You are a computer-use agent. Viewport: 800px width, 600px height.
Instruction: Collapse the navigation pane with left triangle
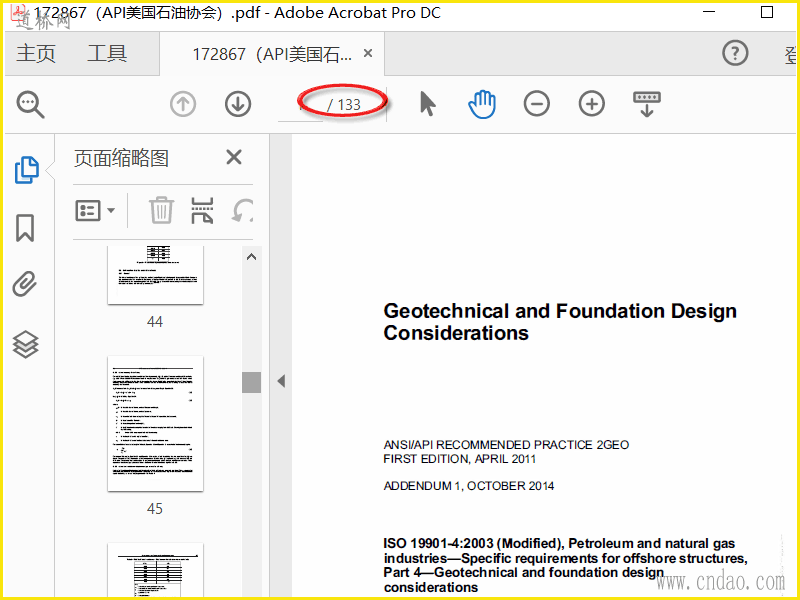pos(281,381)
